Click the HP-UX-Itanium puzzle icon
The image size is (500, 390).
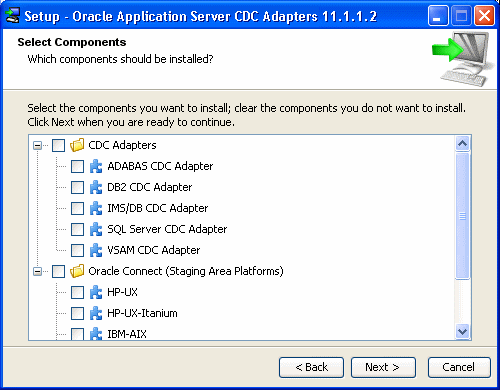click(96, 313)
